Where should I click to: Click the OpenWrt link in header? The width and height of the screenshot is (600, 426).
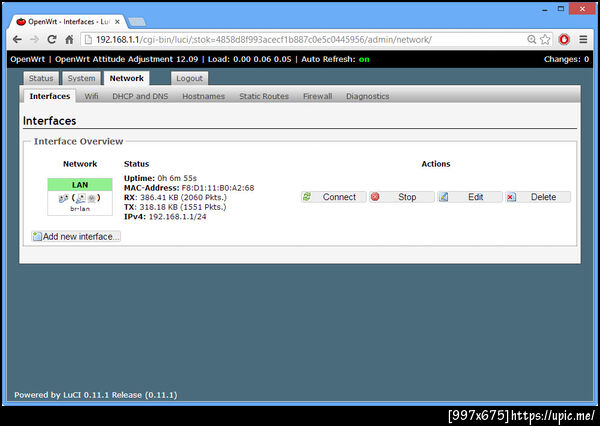tap(28, 59)
